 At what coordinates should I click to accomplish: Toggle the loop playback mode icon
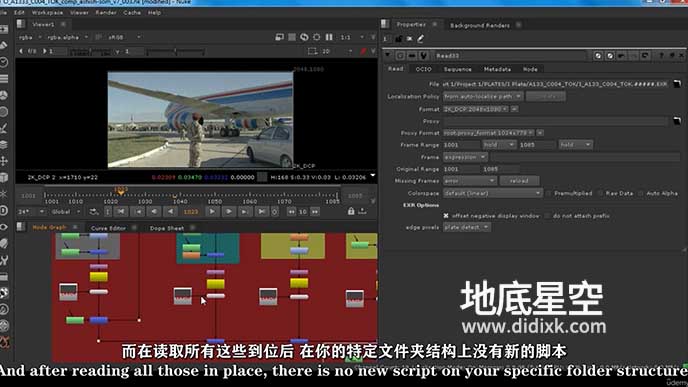tap(94, 211)
